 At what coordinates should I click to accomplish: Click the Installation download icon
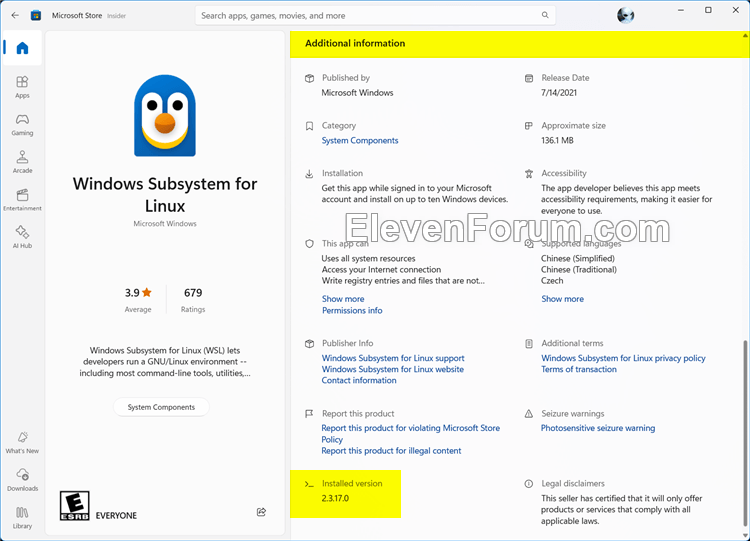tap(309, 174)
